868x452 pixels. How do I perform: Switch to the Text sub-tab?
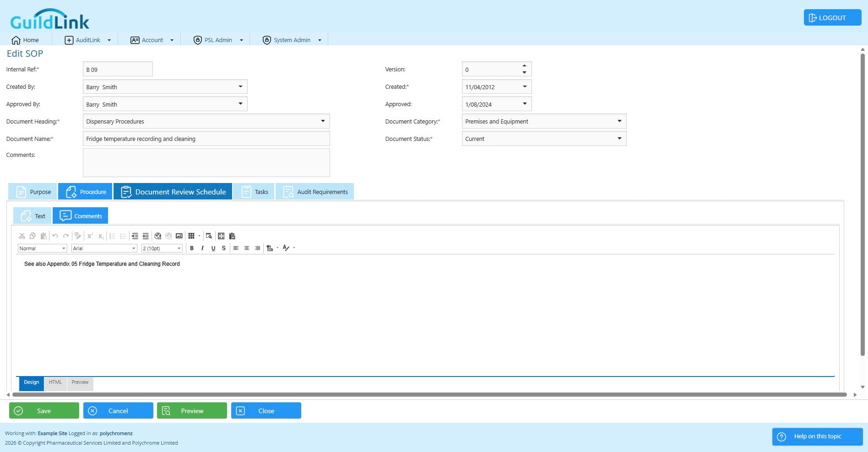33,216
